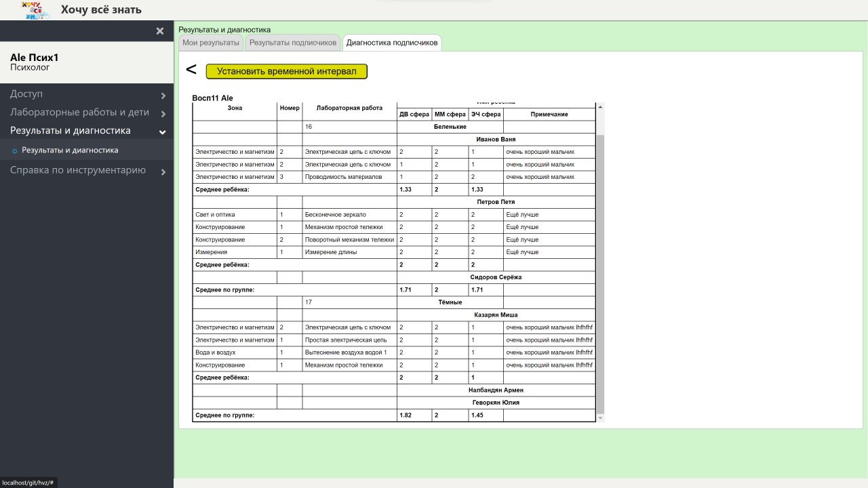The image size is (868, 488).
Task: Click the table scrollbar down arrow
Action: (x=599, y=418)
